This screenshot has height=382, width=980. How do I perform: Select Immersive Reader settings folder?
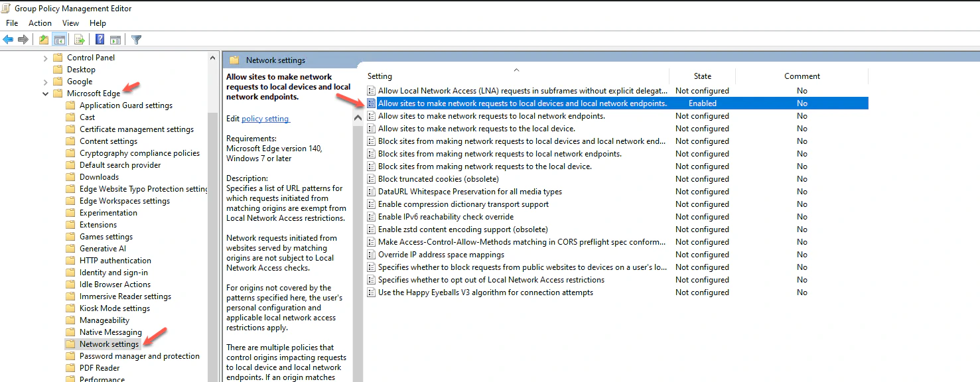point(125,296)
